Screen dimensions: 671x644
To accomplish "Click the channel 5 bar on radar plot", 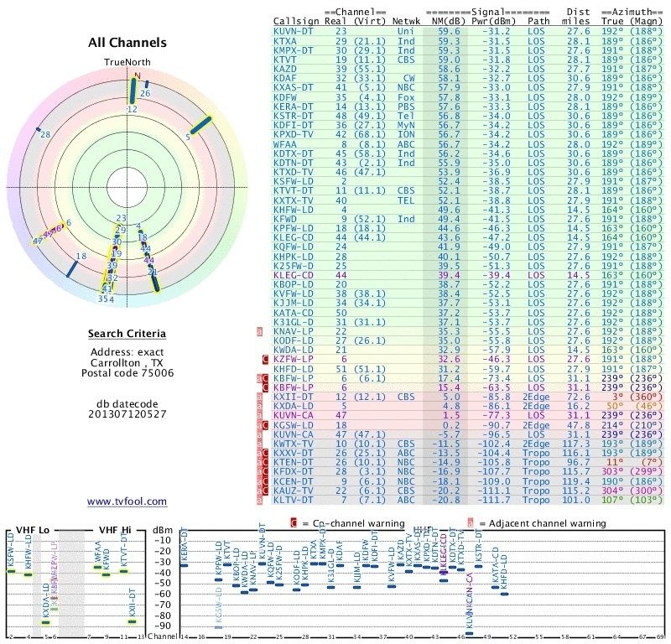I will (x=201, y=125).
